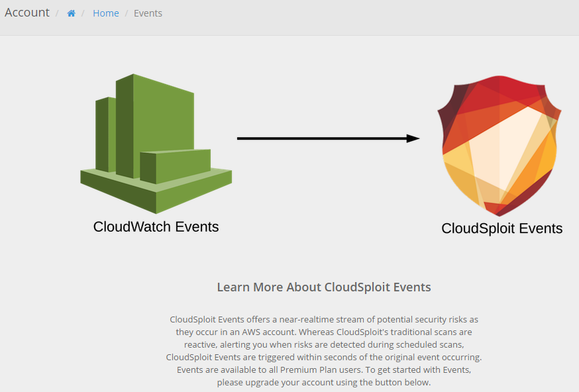The width and height of the screenshot is (579, 392).
Task: Click the home icon in the breadcrumb
Action: pos(72,13)
